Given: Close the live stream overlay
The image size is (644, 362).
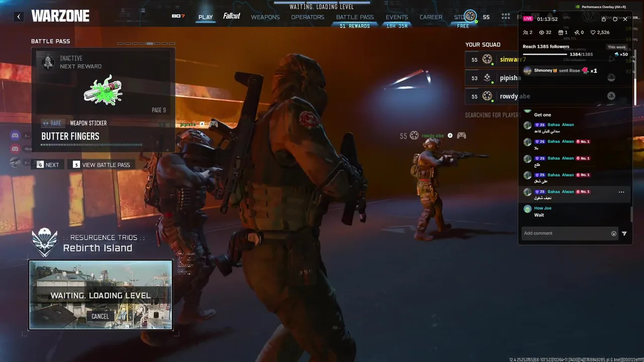Looking at the screenshot, I should (x=625, y=19).
